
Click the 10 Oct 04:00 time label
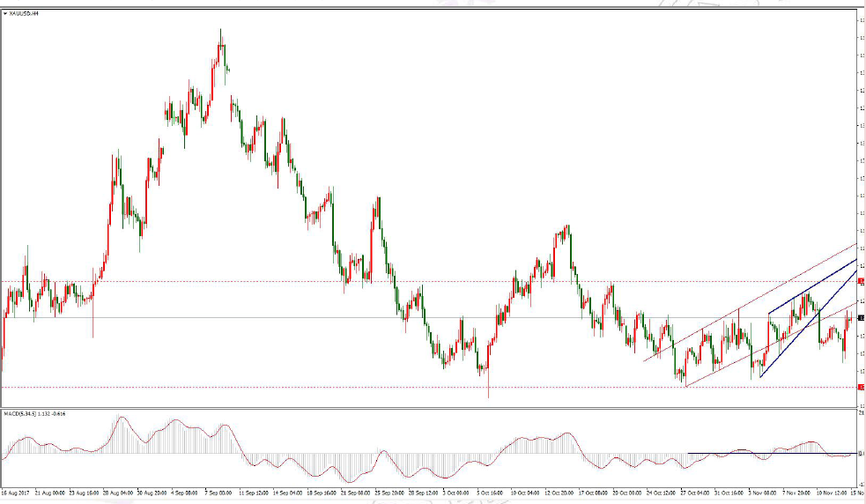point(525,493)
